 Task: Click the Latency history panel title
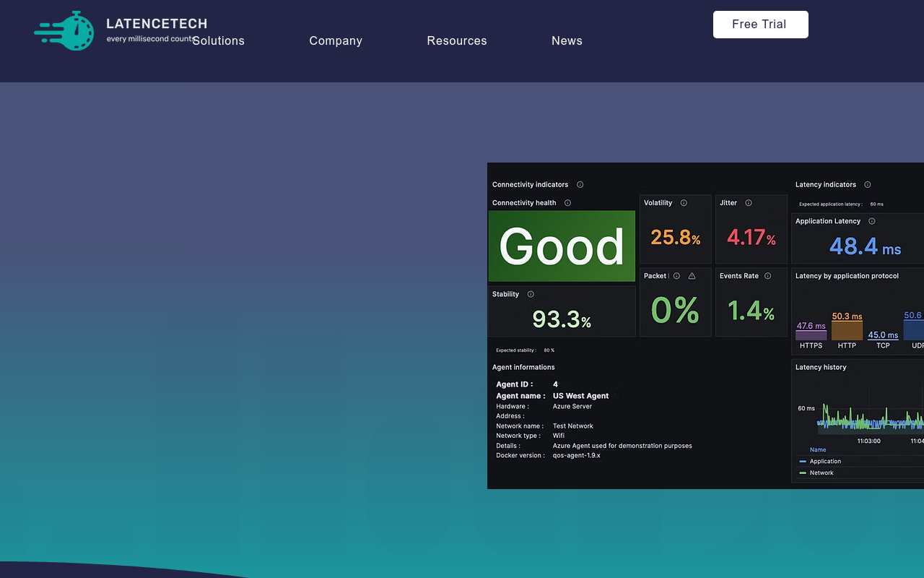tap(821, 367)
